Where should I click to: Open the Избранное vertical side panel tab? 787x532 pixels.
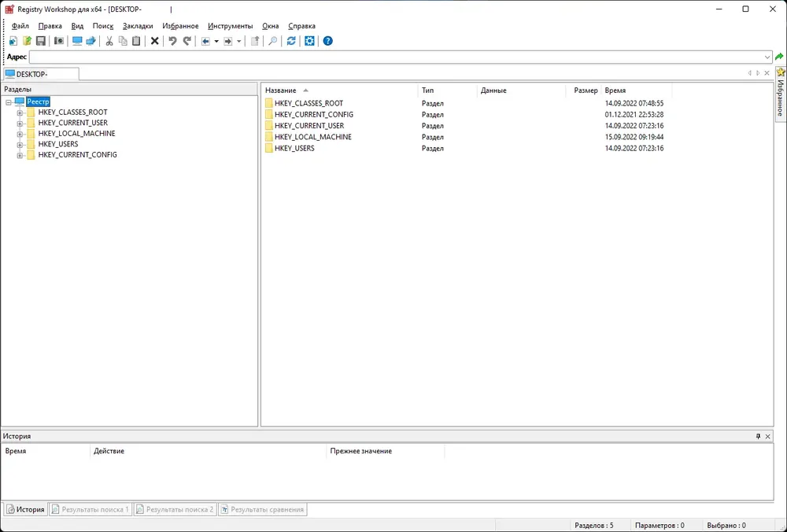click(x=781, y=94)
